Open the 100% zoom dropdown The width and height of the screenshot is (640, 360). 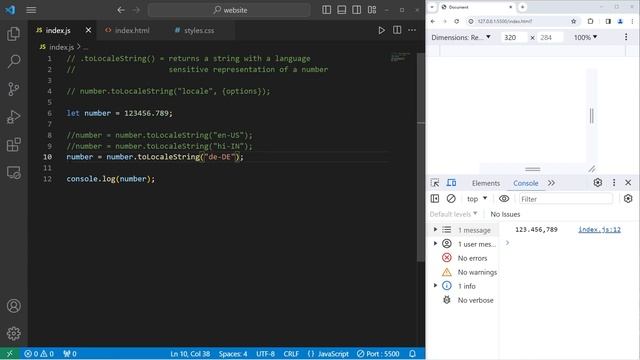coord(585,37)
